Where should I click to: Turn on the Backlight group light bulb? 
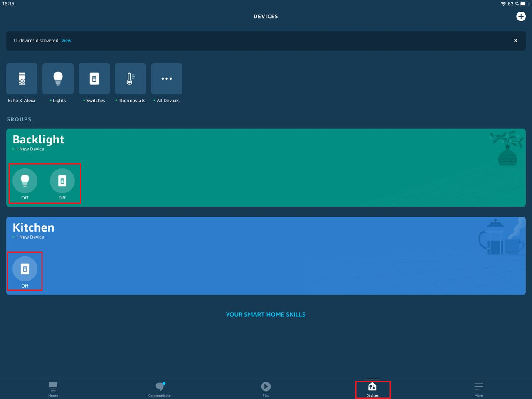25,180
